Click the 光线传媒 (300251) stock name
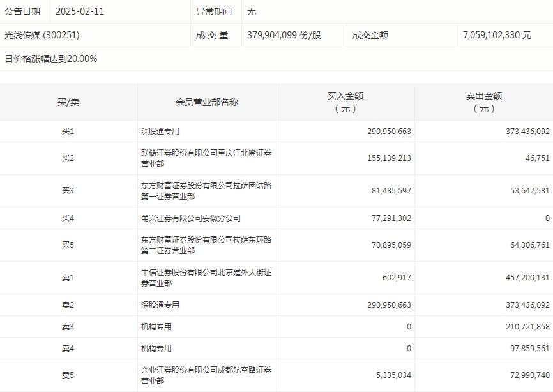 (42, 35)
